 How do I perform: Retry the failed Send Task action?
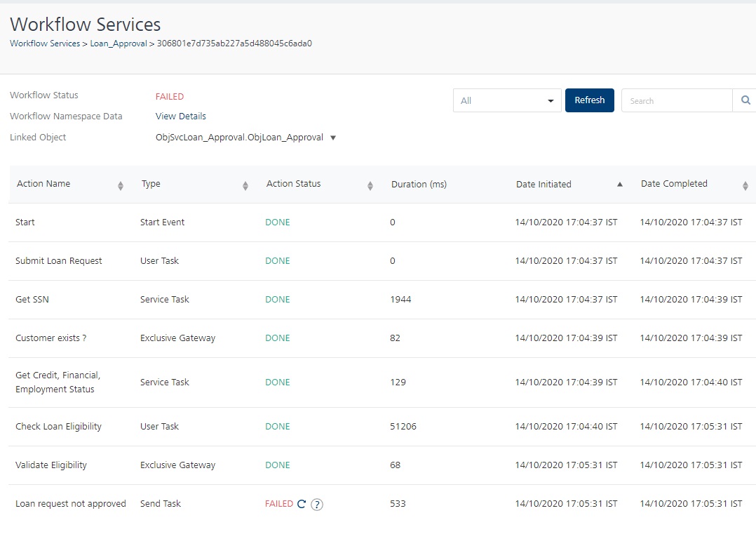click(x=302, y=504)
